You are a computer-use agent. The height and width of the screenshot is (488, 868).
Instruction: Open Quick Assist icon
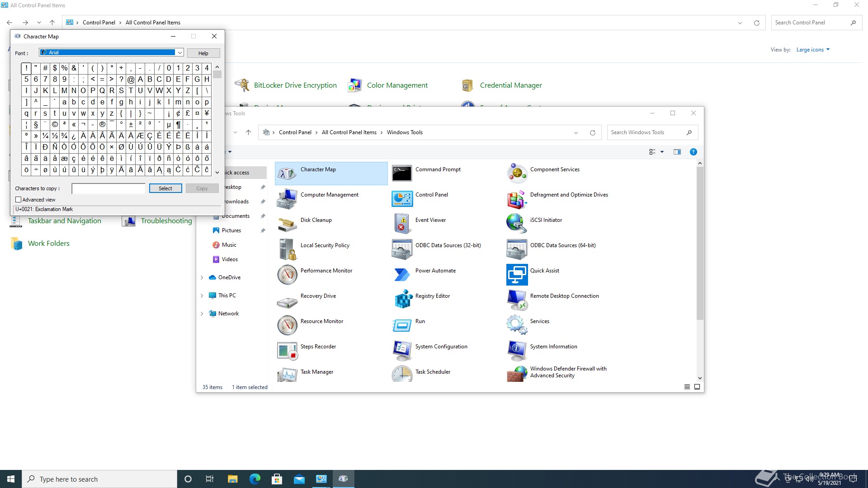[517, 275]
